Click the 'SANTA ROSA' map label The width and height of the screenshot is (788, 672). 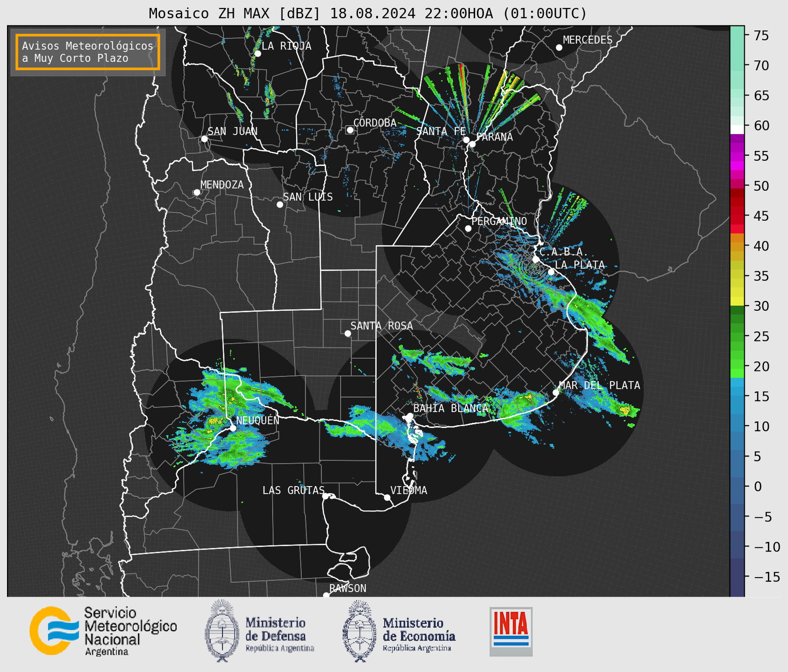[382, 326]
